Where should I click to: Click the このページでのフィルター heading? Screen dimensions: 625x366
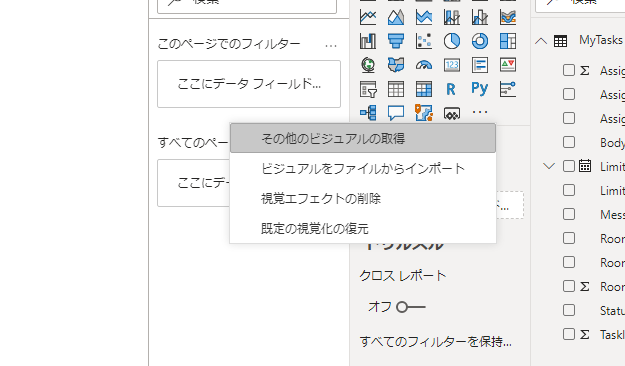click(x=229, y=43)
